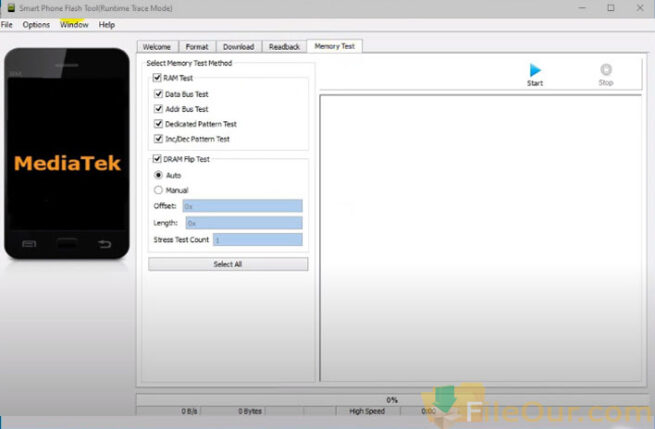Click the Select All button

click(x=228, y=264)
